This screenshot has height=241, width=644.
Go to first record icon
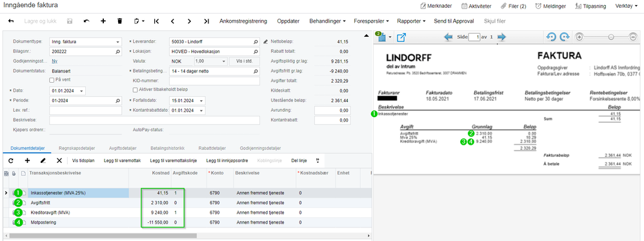[156, 21]
